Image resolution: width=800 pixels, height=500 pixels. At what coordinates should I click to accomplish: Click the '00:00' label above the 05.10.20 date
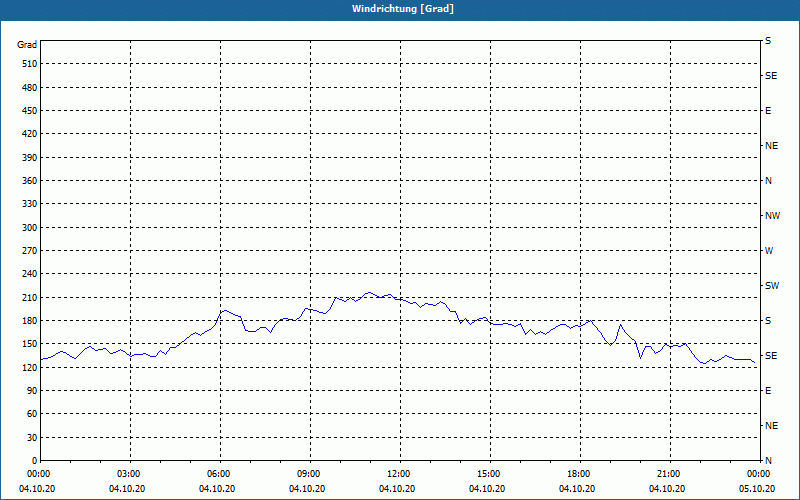(759, 473)
